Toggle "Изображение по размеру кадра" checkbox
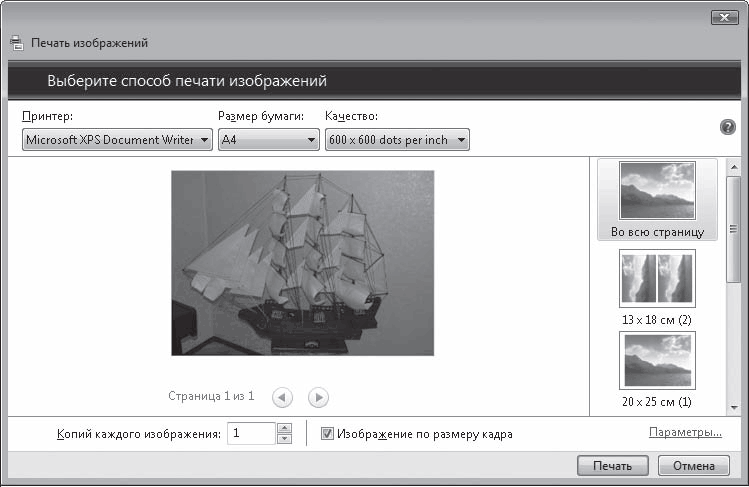This screenshot has width=749, height=487. [x=327, y=434]
